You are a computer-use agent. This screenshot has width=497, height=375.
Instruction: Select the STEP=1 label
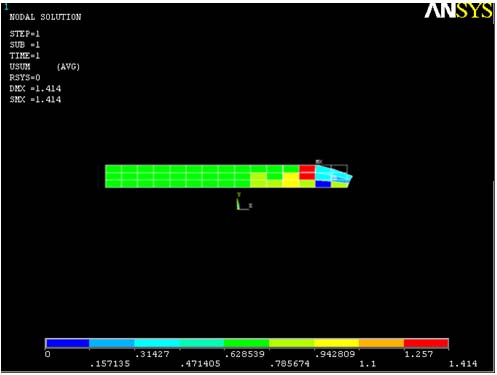coord(25,34)
